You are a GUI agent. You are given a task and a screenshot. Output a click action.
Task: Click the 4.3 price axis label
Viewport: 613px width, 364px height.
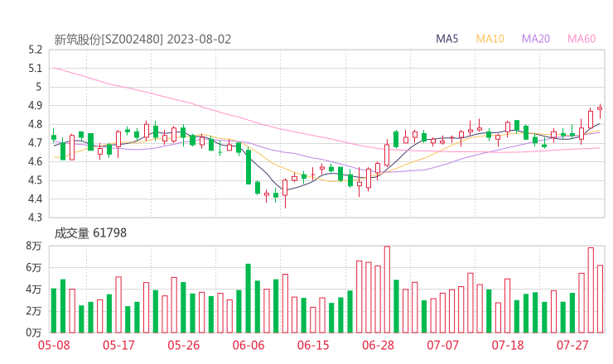click(34, 218)
